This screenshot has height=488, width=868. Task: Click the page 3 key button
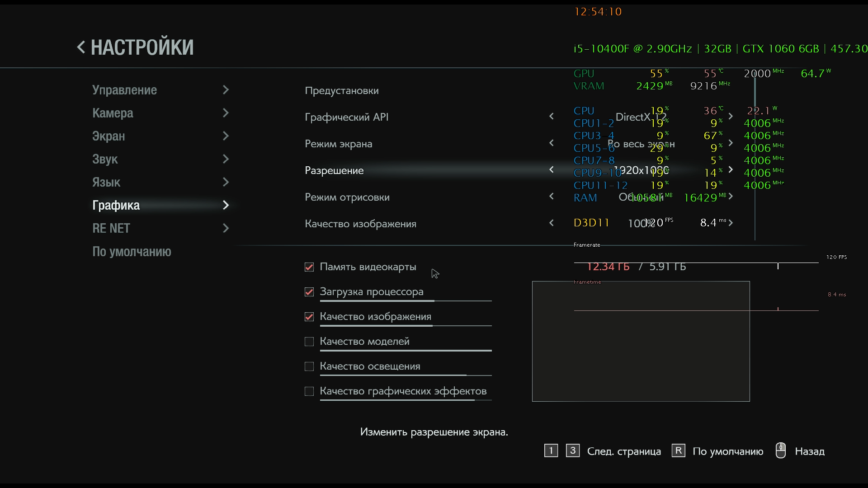(x=572, y=451)
